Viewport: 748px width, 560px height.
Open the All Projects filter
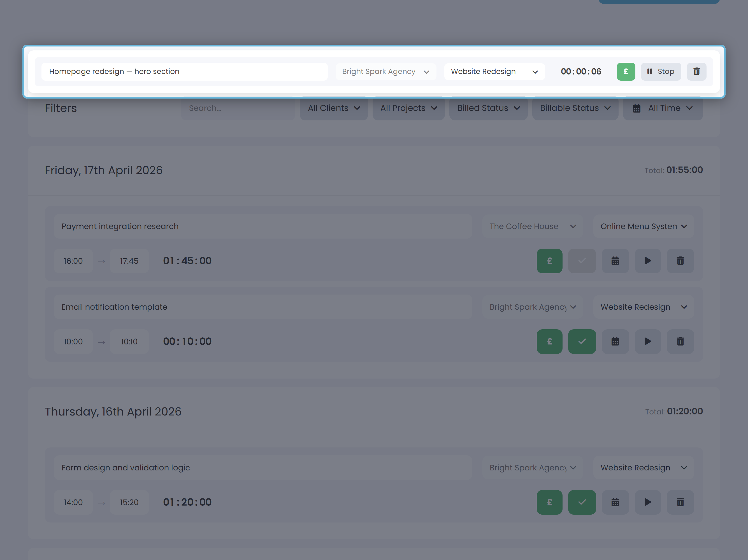(408, 108)
